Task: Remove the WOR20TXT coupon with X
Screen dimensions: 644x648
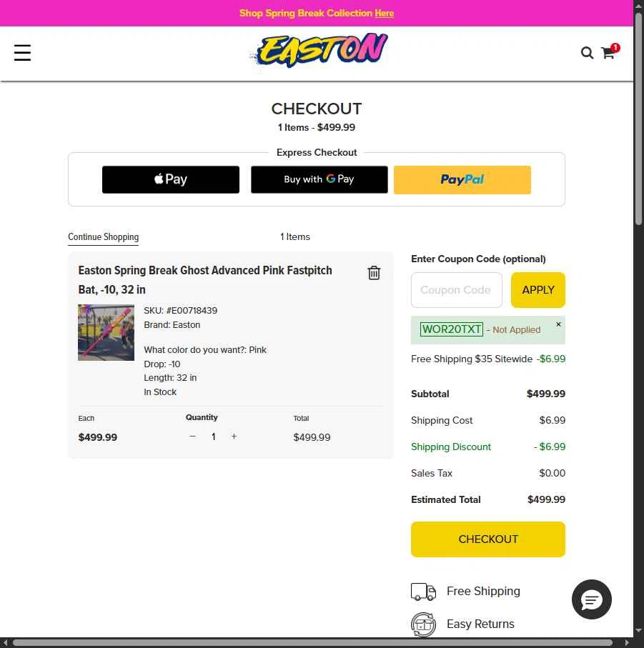Action: coord(558,324)
